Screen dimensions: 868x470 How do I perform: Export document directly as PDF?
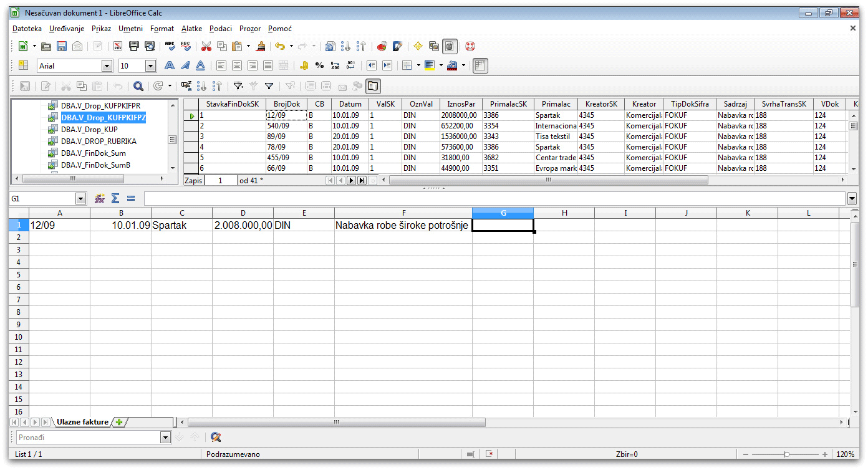[x=118, y=46]
